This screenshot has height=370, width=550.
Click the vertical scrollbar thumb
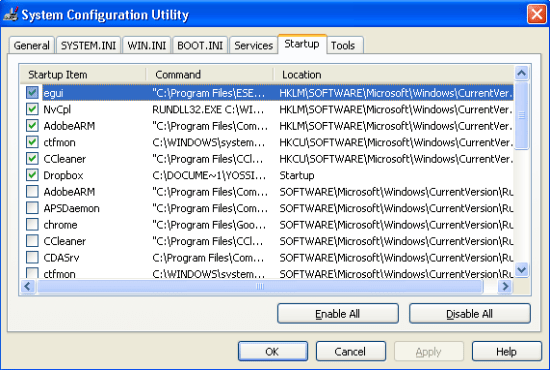(x=522, y=115)
